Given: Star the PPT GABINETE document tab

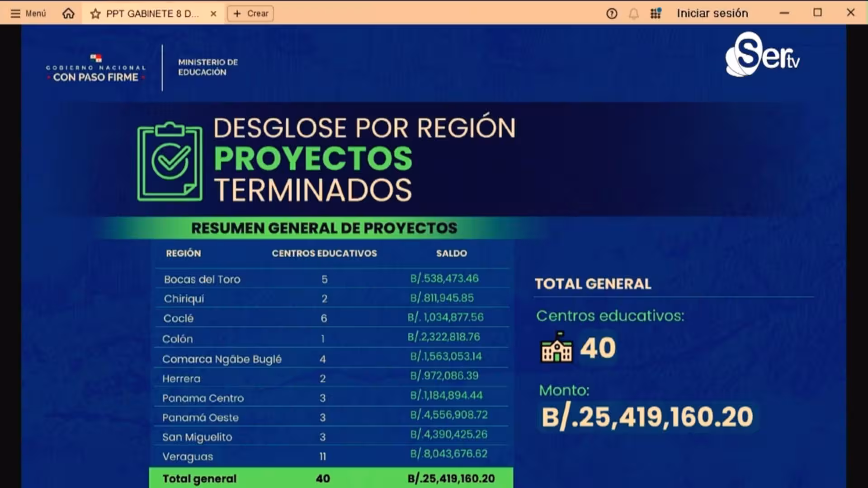Looking at the screenshot, I should [x=95, y=14].
